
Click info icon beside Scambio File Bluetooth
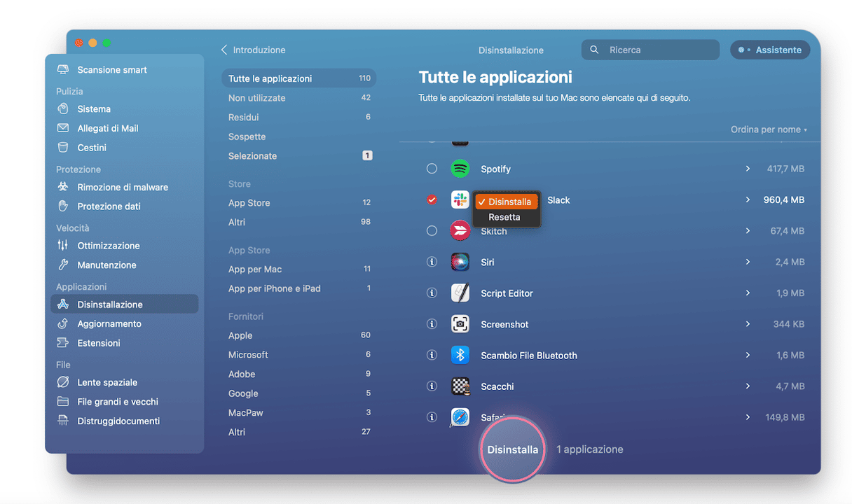pyautogui.click(x=432, y=355)
